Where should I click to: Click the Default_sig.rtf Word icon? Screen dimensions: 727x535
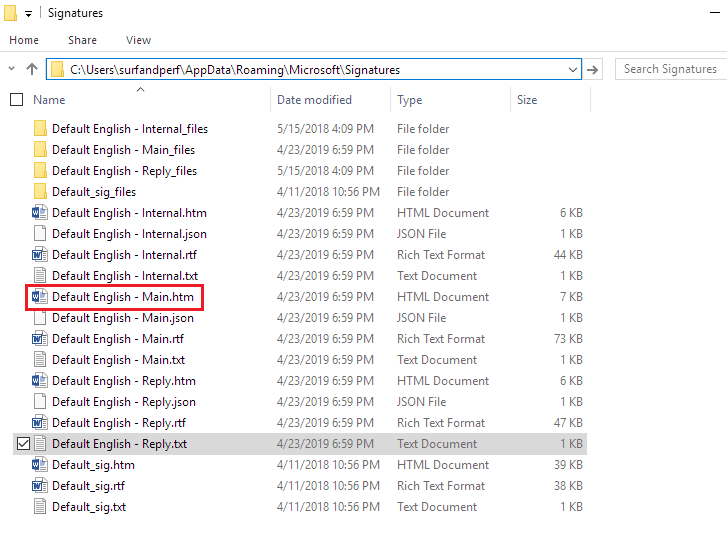[x=40, y=486]
